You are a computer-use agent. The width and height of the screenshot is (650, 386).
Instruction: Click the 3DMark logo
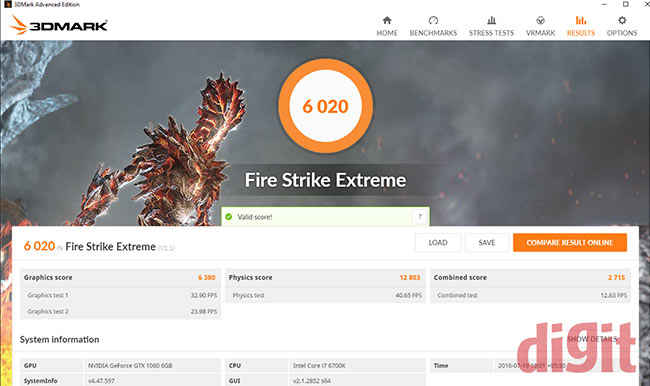(58, 25)
